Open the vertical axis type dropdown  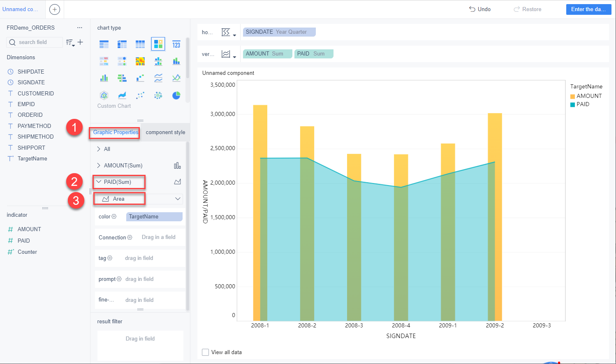tap(228, 54)
